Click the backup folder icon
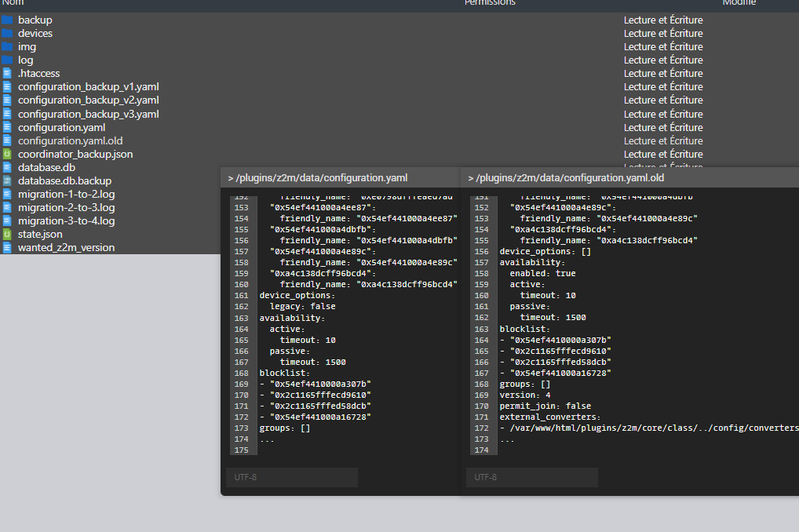799x532 pixels. click(x=7, y=20)
